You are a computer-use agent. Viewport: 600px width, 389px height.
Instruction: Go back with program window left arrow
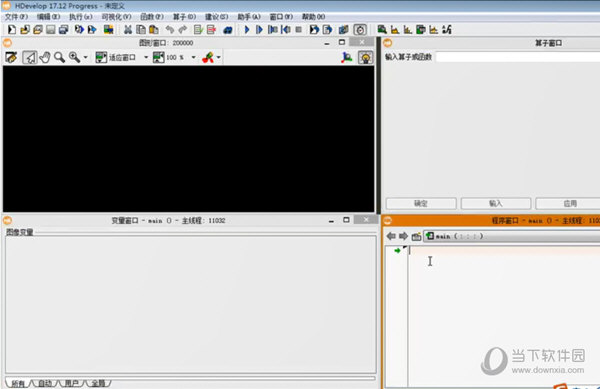click(x=391, y=236)
